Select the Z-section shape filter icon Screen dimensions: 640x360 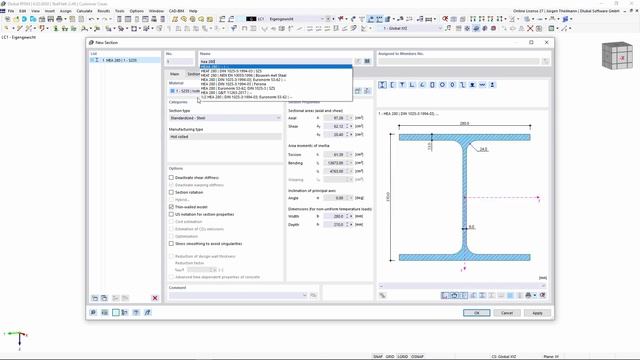(462, 85)
